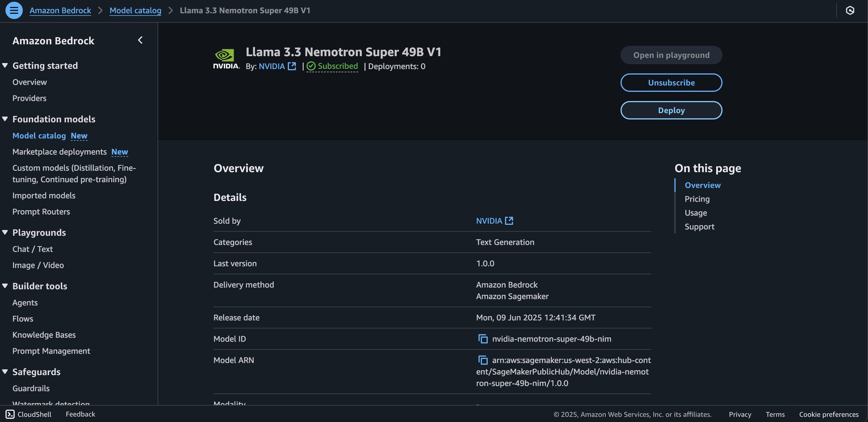868x422 pixels.
Task: Click the NVIDIA logo thumbnail
Action: [x=226, y=59]
